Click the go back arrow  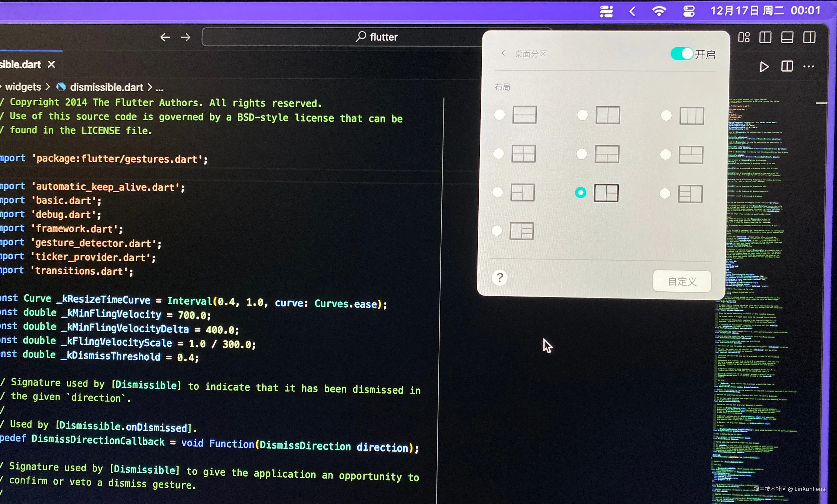pos(165,37)
